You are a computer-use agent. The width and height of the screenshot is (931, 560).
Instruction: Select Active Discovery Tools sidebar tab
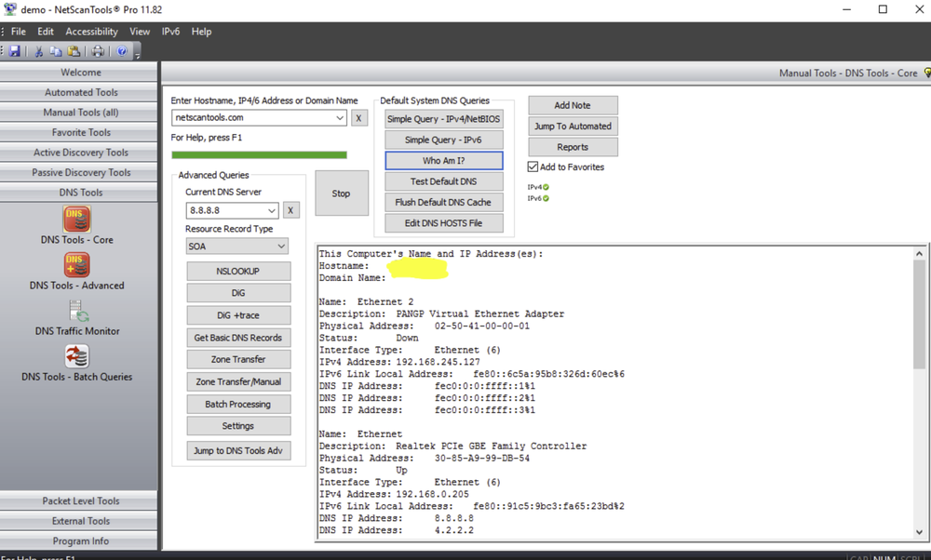[79, 153]
